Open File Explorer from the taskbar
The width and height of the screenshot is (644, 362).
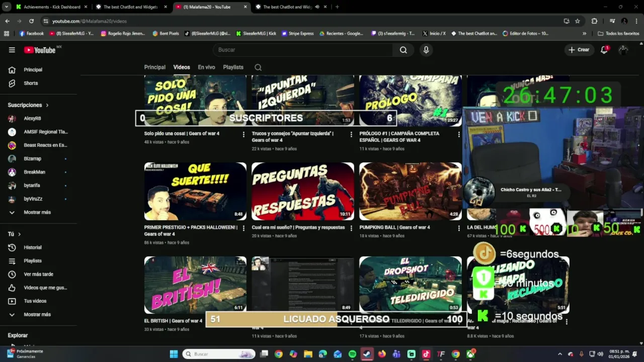pos(308,354)
